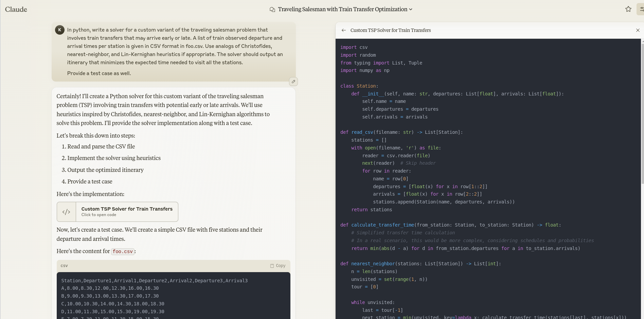Click the artifact panel title text
This screenshot has height=319, width=644.
click(391, 30)
